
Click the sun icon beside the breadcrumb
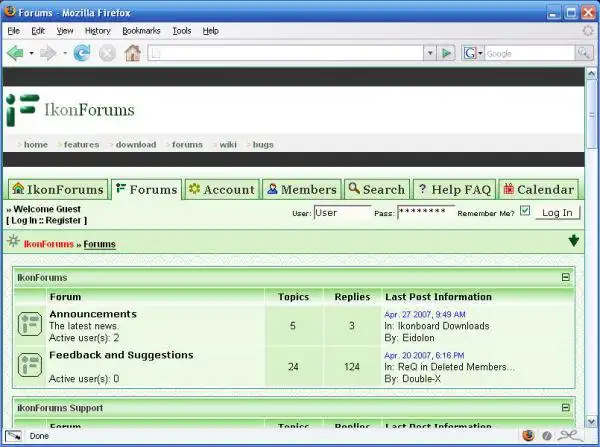[13, 241]
